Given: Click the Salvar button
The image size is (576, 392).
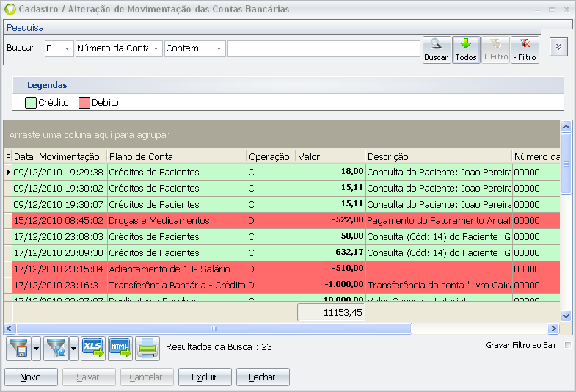Looking at the screenshot, I should tap(89, 377).
